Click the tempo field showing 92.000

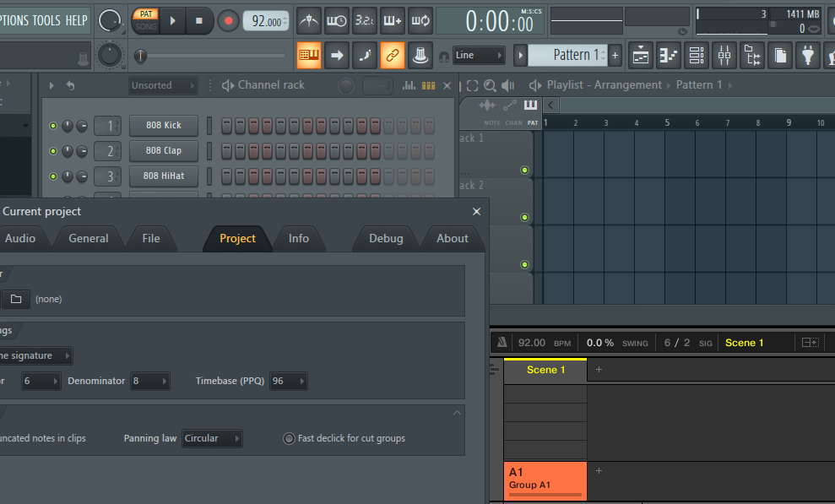pos(266,21)
